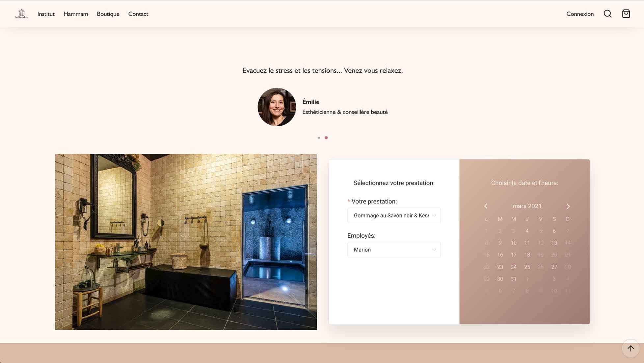Open the Hammam menu item
This screenshot has width=644, height=363.
[x=76, y=14]
